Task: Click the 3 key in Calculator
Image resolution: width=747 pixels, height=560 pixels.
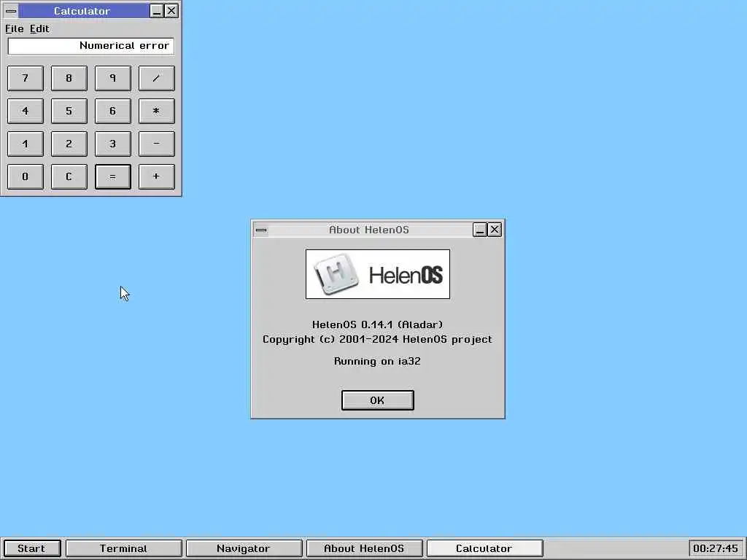Action: [113, 144]
